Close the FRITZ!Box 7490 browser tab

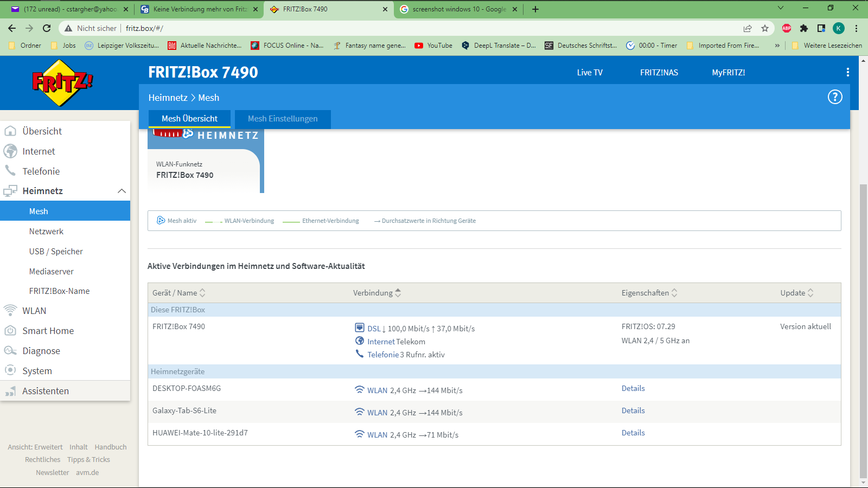coord(385,9)
